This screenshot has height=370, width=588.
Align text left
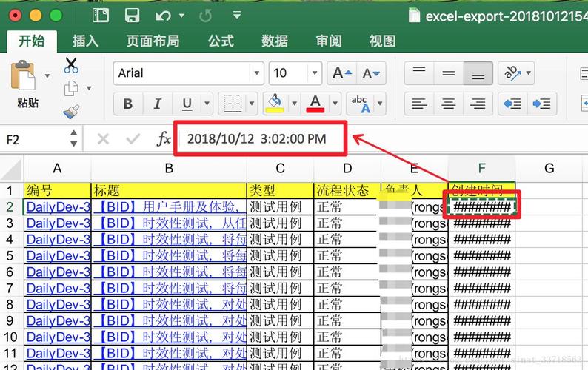coord(419,104)
